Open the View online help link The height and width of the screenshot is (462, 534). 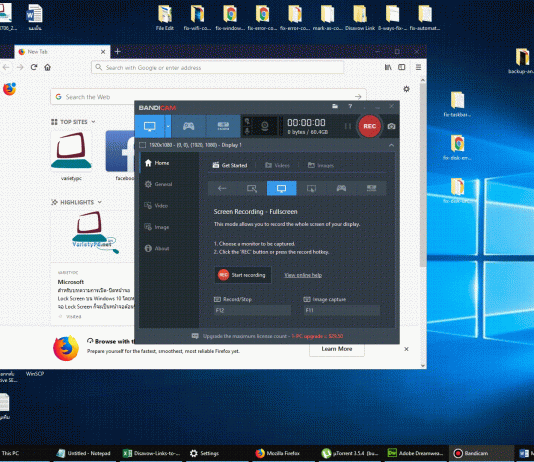[303, 275]
